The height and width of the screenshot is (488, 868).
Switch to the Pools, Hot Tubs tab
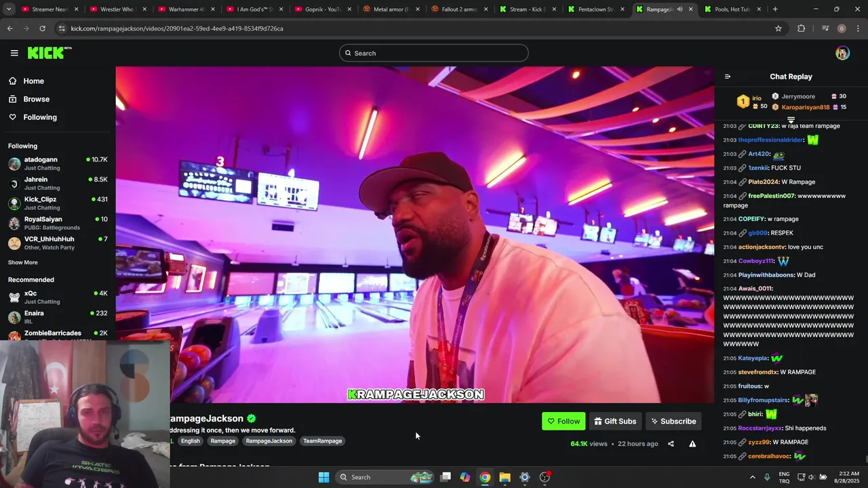(x=732, y=9)
